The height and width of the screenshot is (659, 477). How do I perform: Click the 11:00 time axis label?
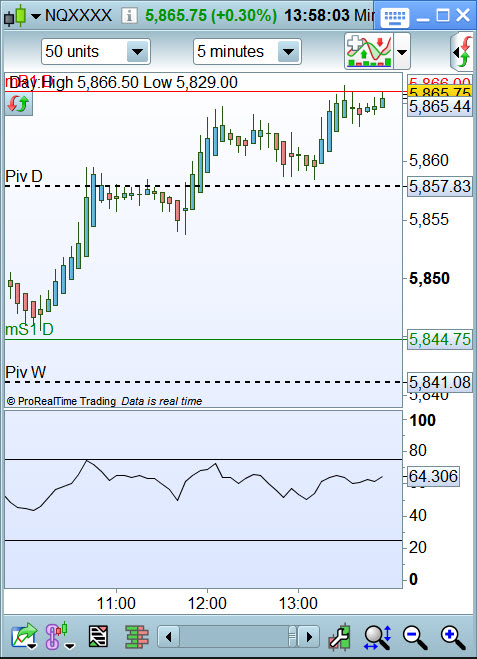116,604
